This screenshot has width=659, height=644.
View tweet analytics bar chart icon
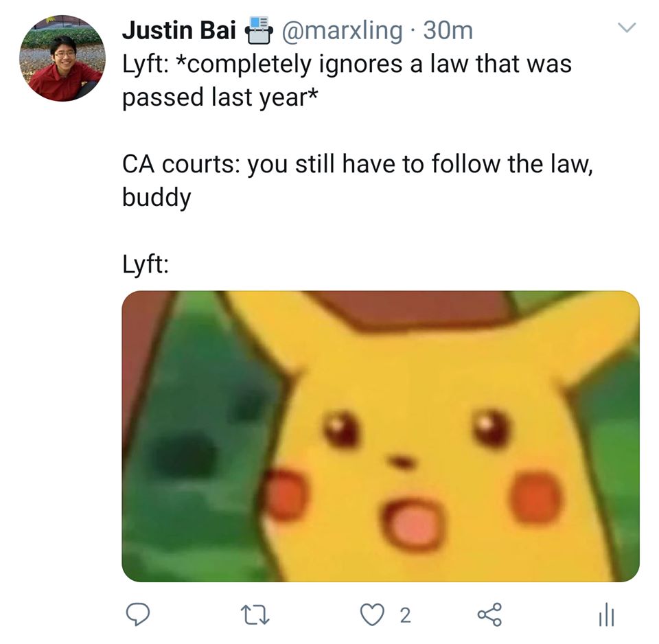coord(606,614)
